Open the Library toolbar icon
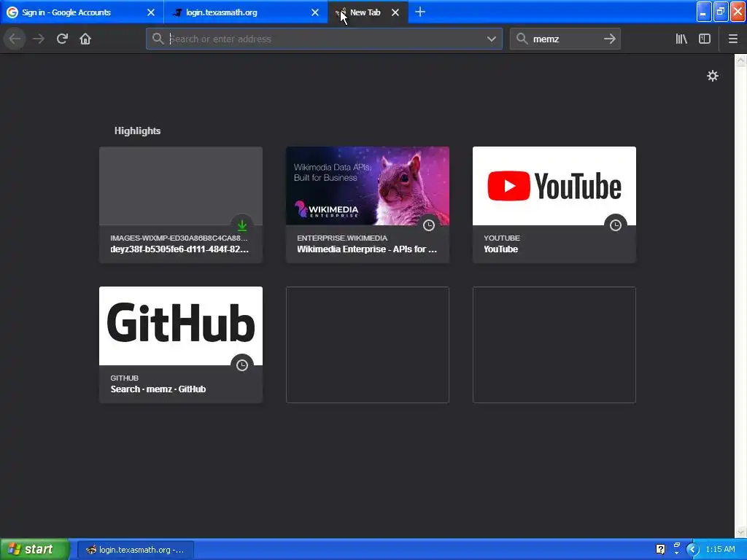 click(681, 39)
